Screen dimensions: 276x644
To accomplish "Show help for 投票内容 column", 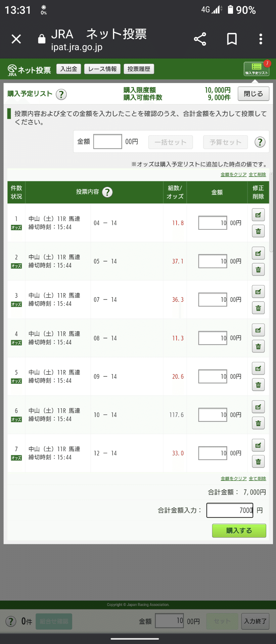I will point(107,192).
